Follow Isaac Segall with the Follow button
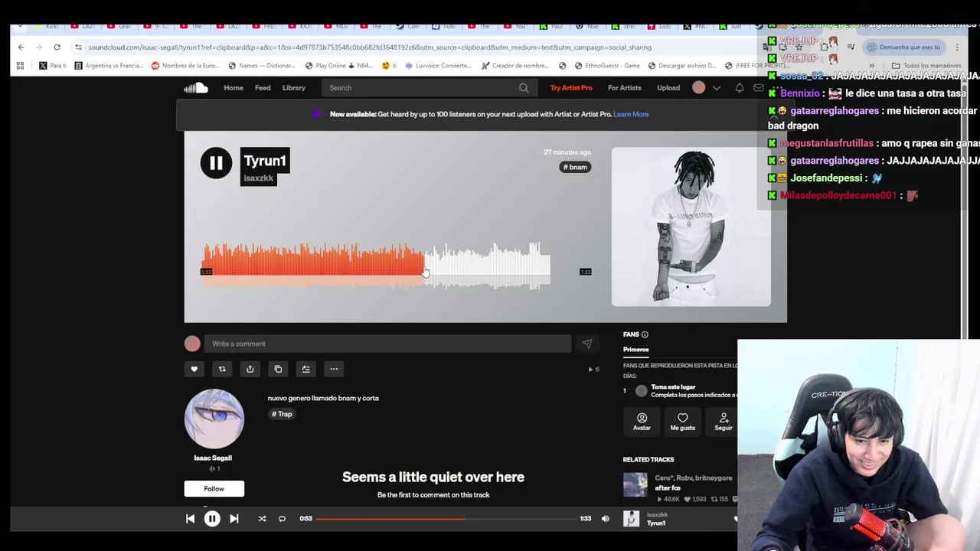Viewport: 980px width, 551px height. click(214, 488)
